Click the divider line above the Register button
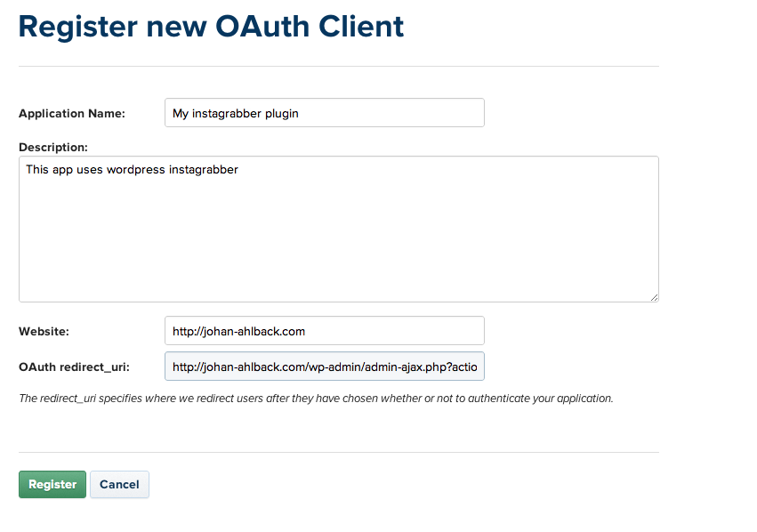 [339, 452]
